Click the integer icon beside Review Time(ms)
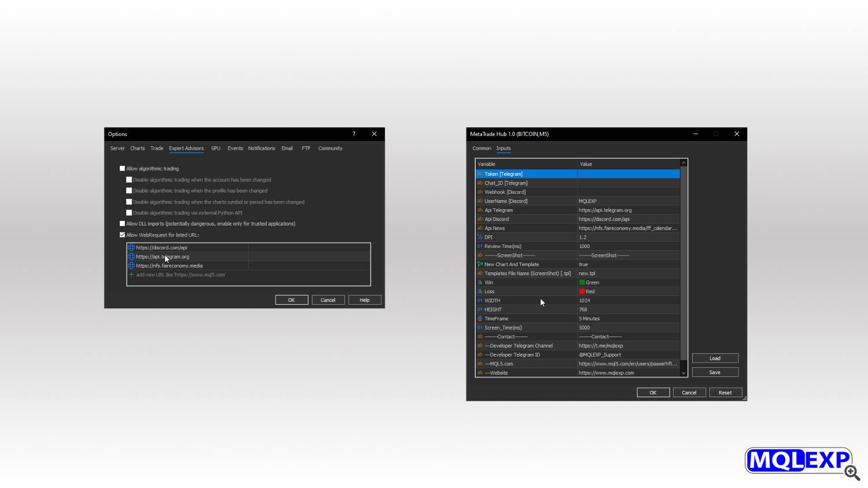The image size is (868, 488). click(x=480, y=246)
